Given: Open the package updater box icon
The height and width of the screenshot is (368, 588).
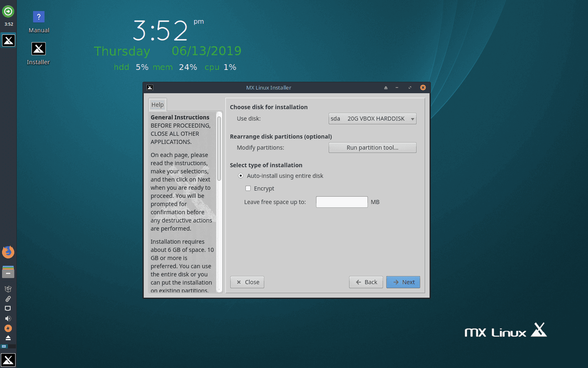Looking at the screenshot, I should point(8,289).
